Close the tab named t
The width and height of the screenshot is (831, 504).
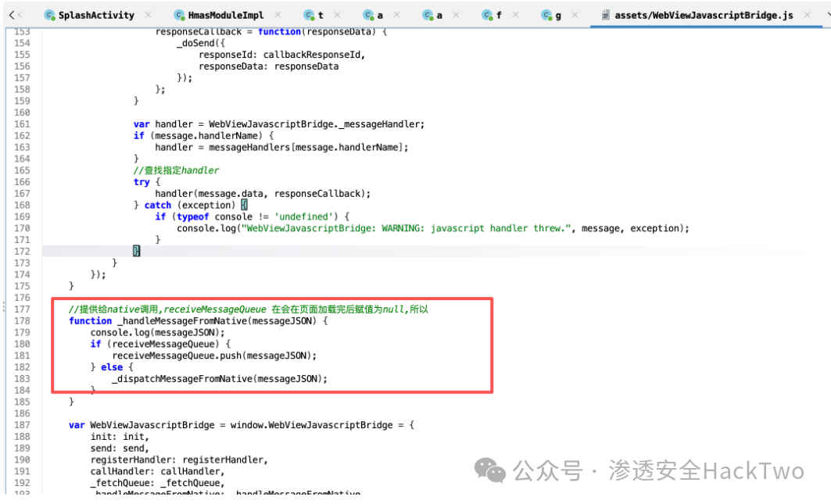337,15
